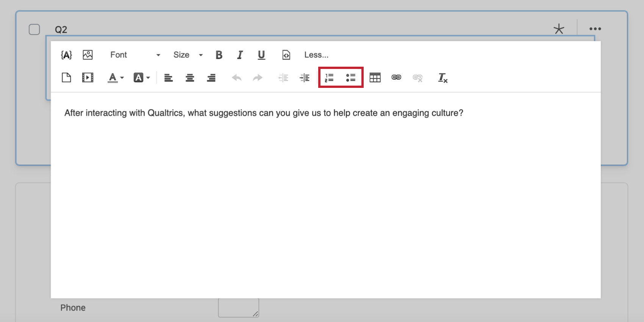Screen dimensions: 644x322
Task: Insert a hyperlink
Action: pos(396,77)
